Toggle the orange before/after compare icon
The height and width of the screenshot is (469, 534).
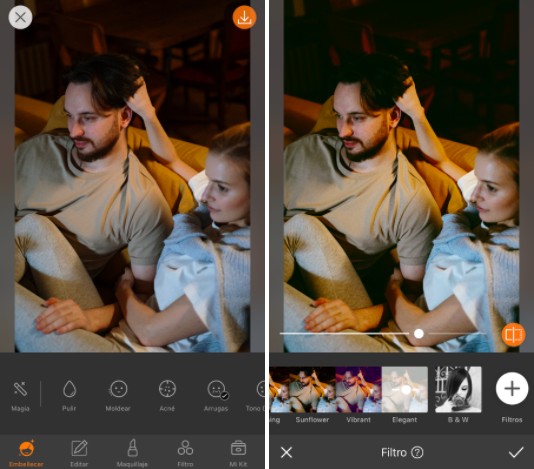coord(513,334)
